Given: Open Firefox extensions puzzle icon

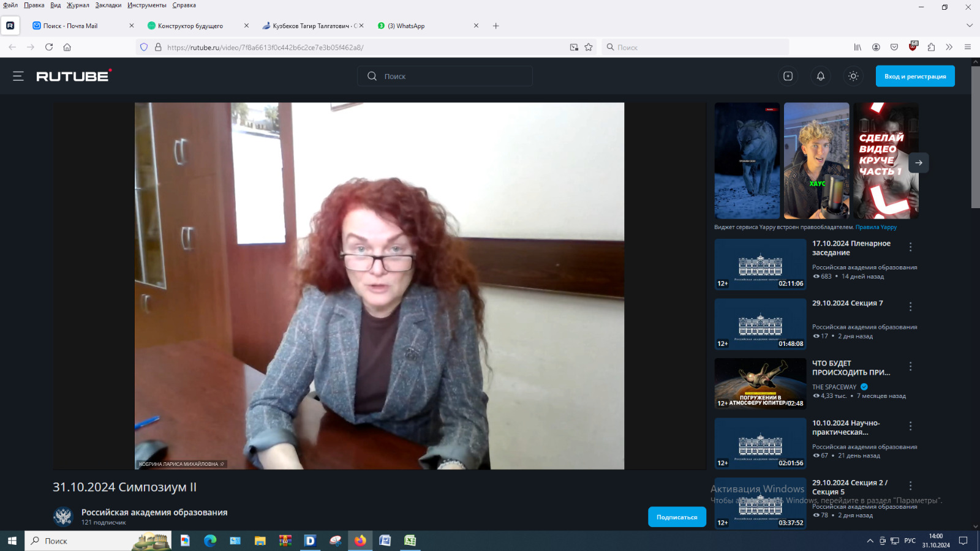Looking at the screenshot, I should 931,47.
